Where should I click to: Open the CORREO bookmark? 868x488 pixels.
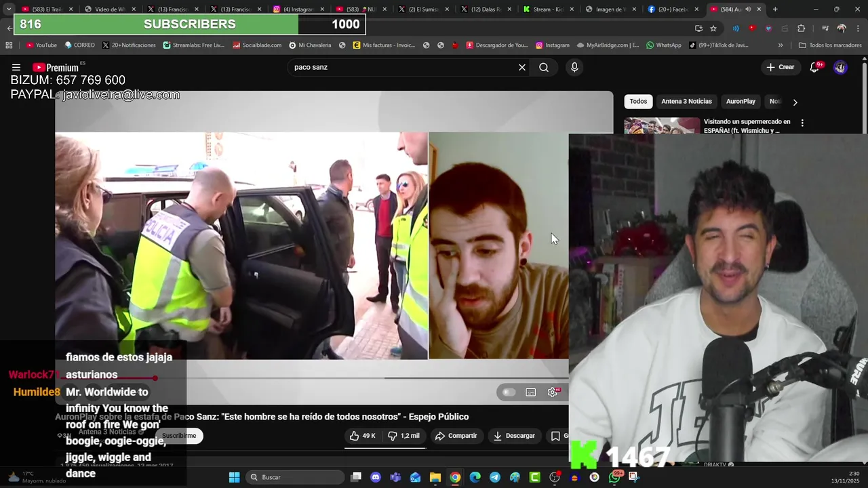coord(79,45)
